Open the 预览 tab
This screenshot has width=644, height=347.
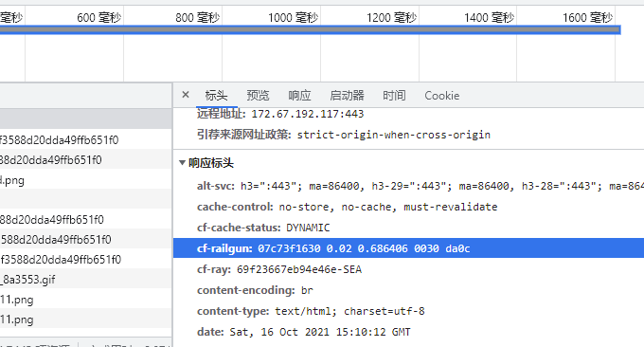(258, 96)
